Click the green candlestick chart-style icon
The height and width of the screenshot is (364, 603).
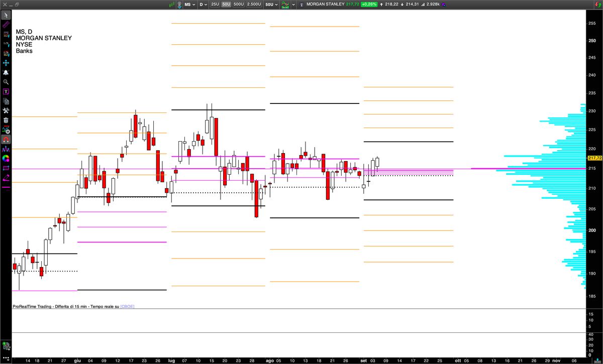172,4
